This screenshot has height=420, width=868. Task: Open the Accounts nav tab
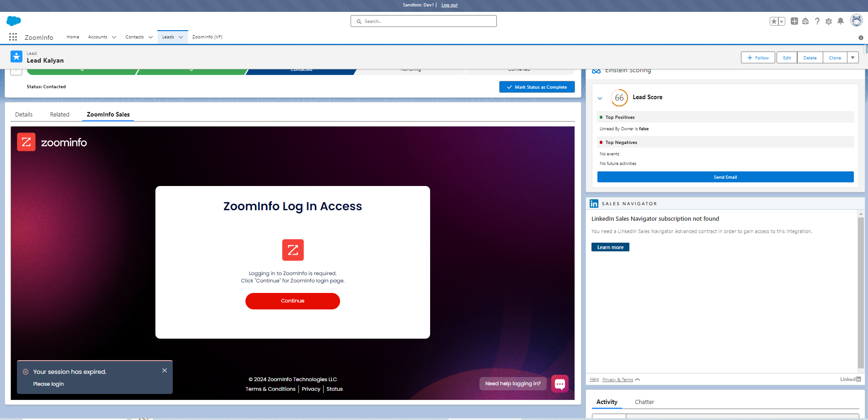click(x=98, y=37)
